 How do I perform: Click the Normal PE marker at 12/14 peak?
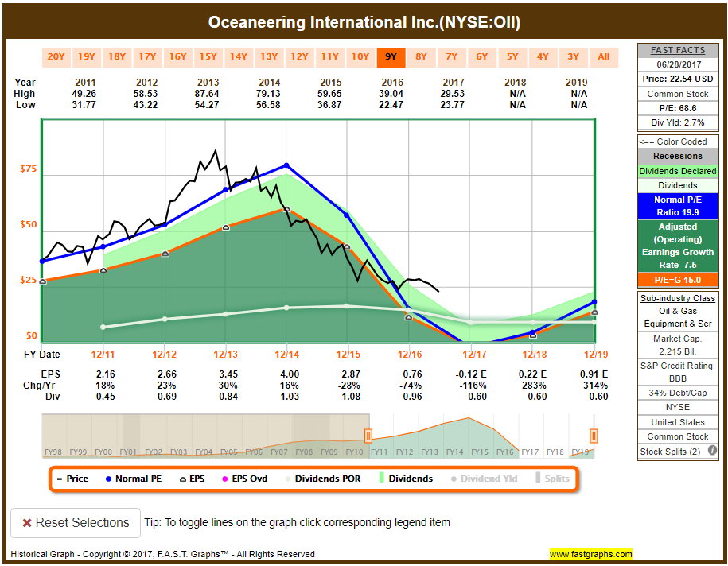[286, 165]
